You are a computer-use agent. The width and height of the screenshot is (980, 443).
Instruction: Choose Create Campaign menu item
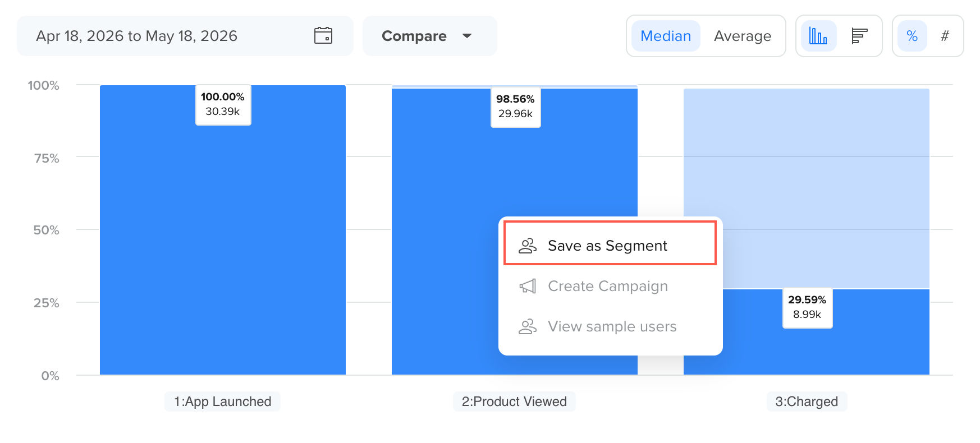coord(610,286)
